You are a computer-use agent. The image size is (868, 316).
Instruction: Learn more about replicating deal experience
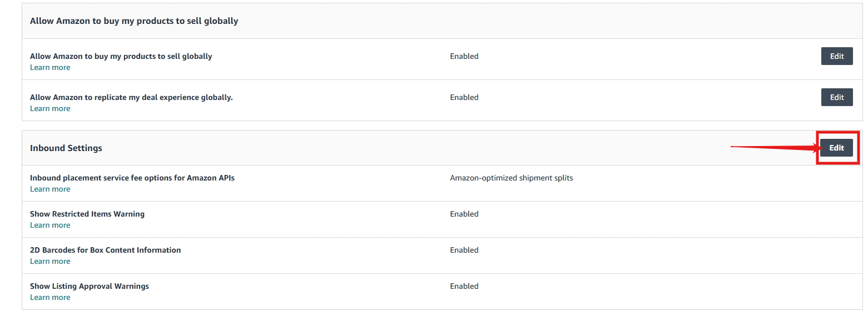50,109
